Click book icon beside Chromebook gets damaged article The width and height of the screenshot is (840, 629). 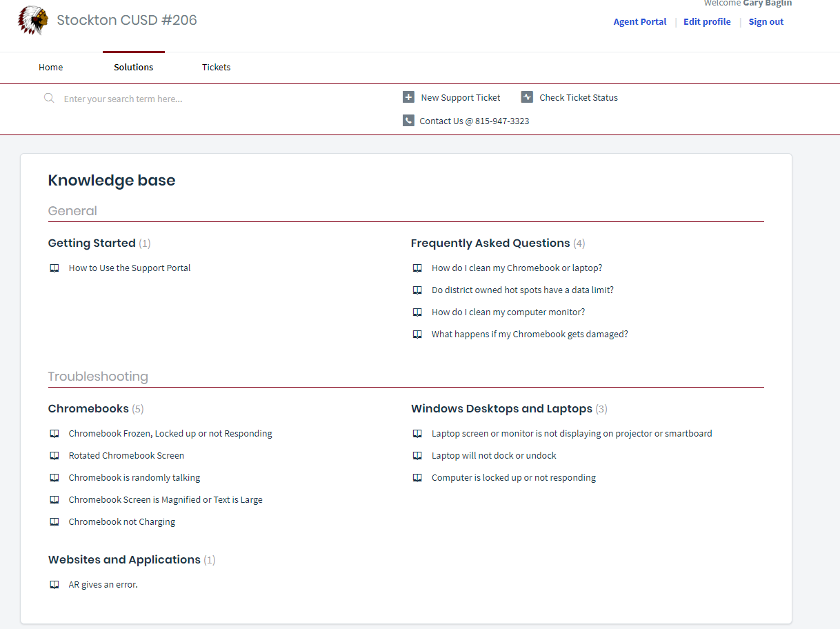coord(417,335)
